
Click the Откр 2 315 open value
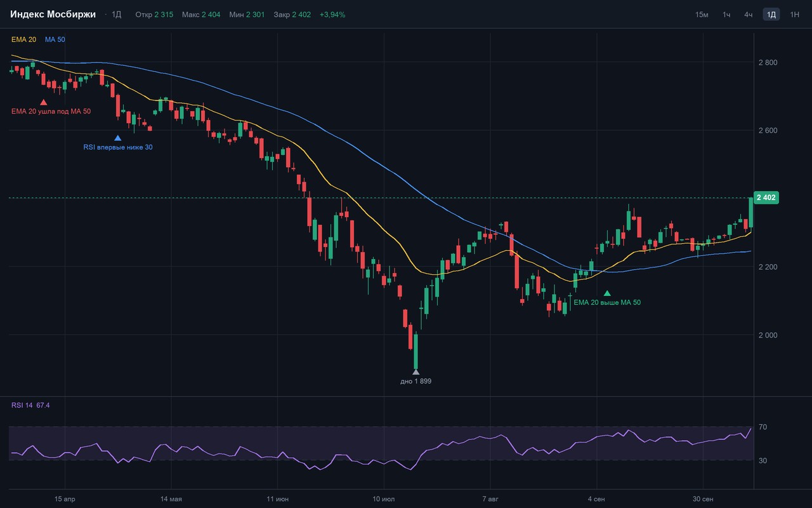tap(154, 15)
